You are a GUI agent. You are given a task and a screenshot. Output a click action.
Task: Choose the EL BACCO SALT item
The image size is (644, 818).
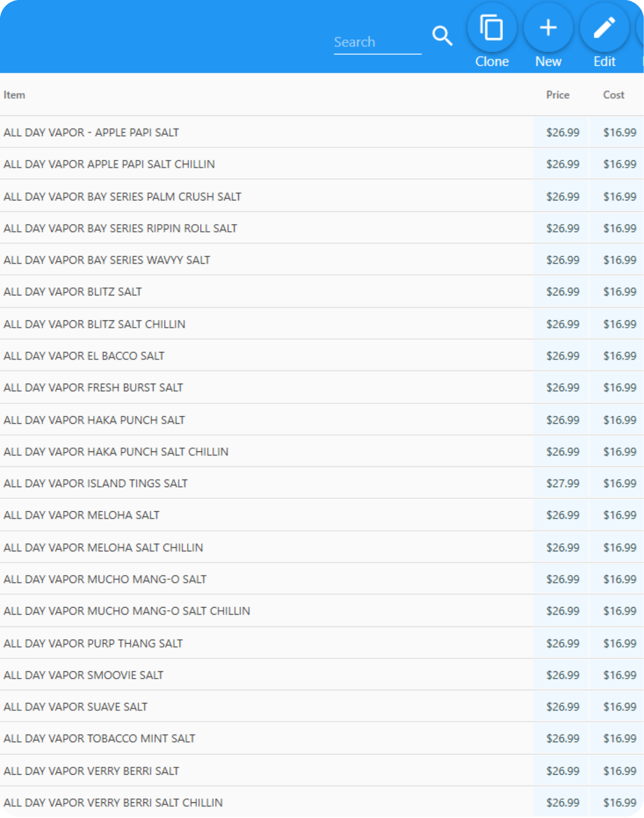click(84, 356)
